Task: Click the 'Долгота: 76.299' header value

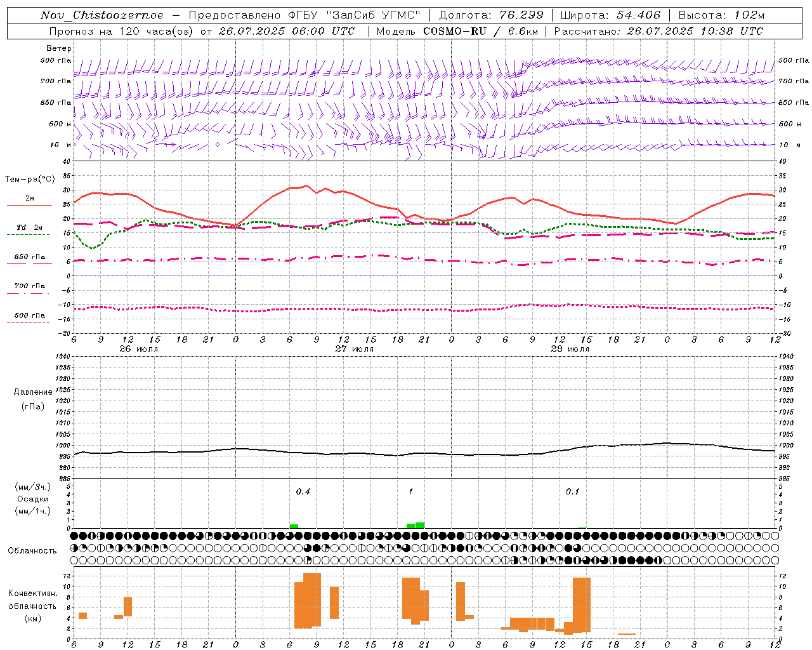Action: (x=491, y=15)
